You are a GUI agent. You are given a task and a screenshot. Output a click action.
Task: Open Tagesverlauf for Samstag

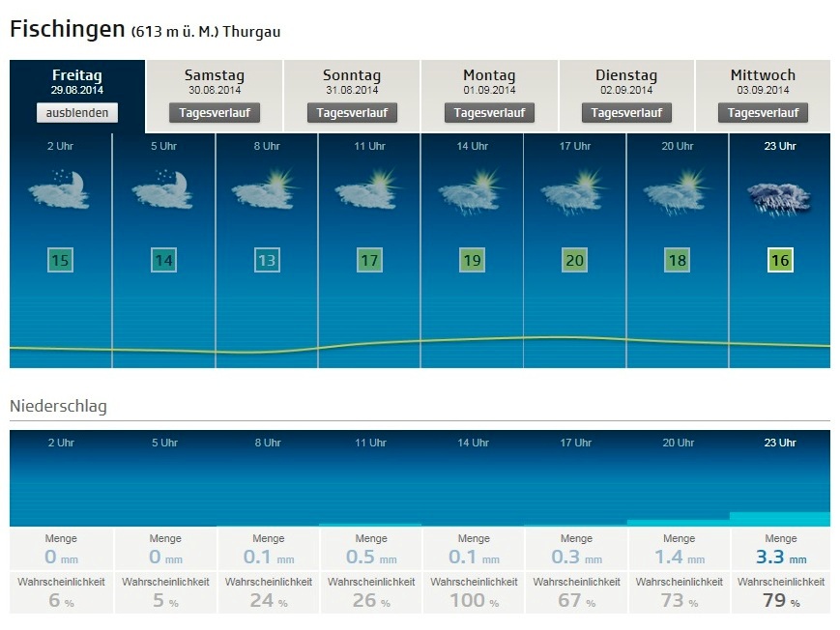(215, 112)
